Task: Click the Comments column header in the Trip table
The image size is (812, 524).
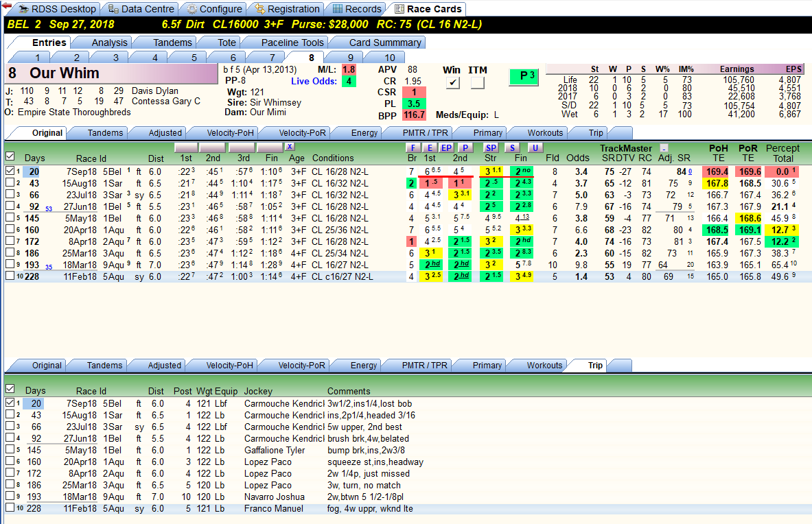Action: tap(349, 391)
